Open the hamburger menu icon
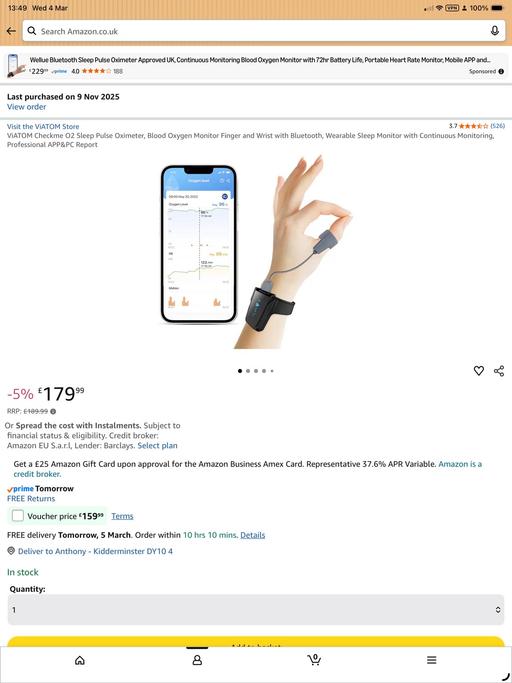Image resolution: width=512 pixels, height=683 pixels. (431, 660)
